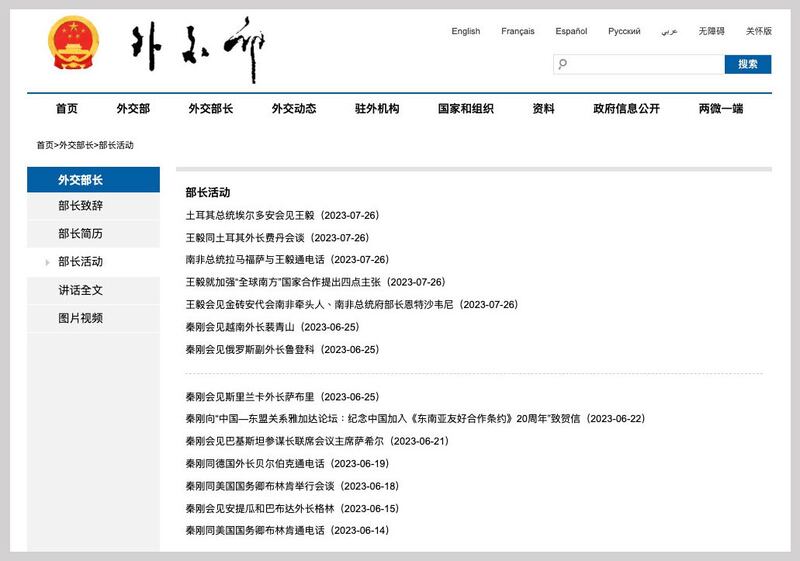This screenshot has width=800, height=561.
Task: Click the magnifier icon in search box
Action: (563, 65)
